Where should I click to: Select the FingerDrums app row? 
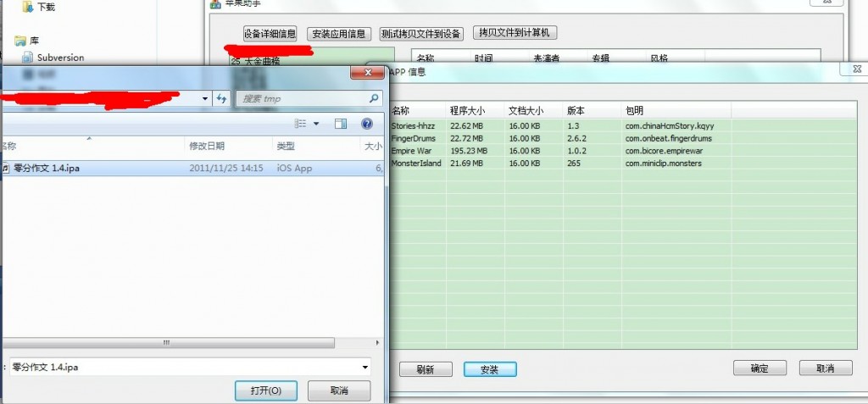point(623,138)
